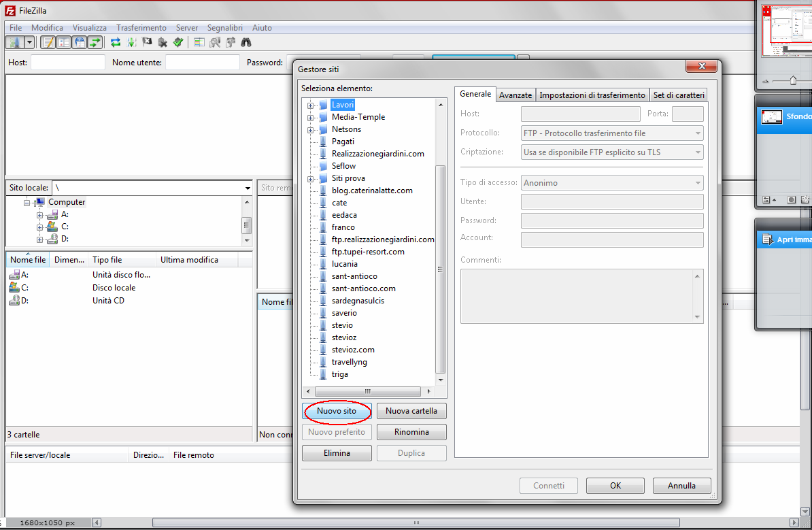812x530 pixels.
Task: Open the Site Manager toolbar icon
Action: [15, 42]
